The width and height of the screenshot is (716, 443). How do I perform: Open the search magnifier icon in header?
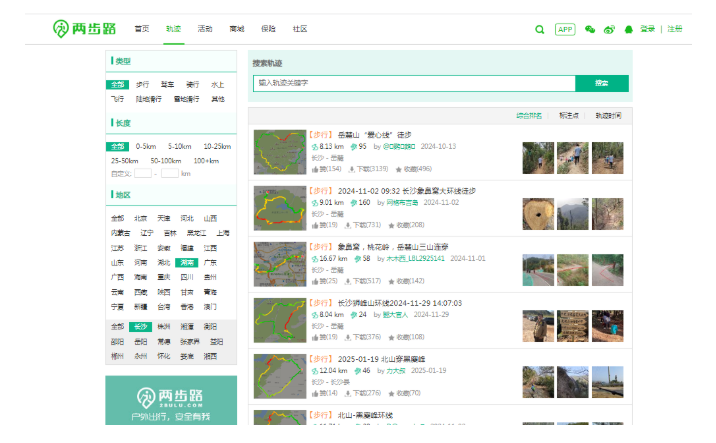pos(539,29)
